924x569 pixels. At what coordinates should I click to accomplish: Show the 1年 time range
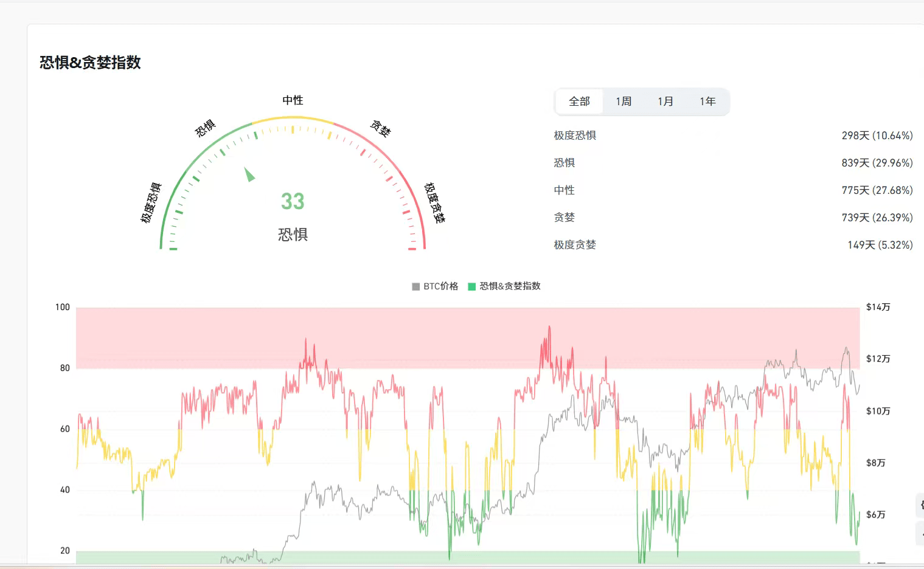(x=707, y=102)
